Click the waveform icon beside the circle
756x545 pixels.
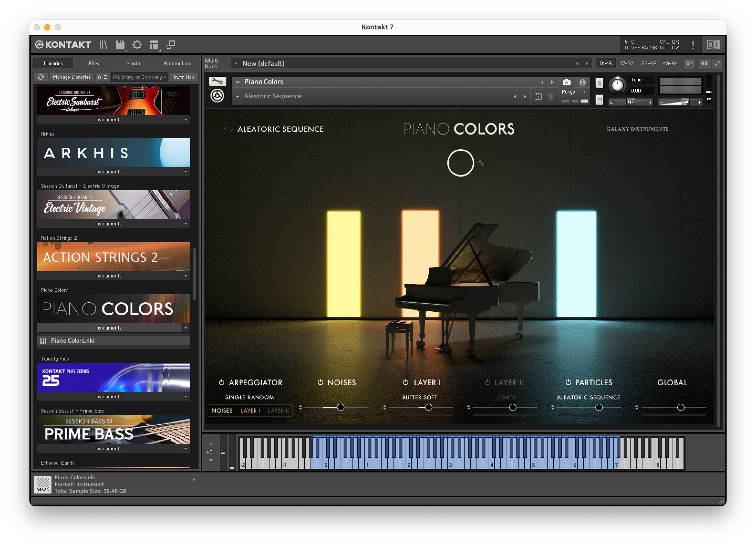pos(481,163)
